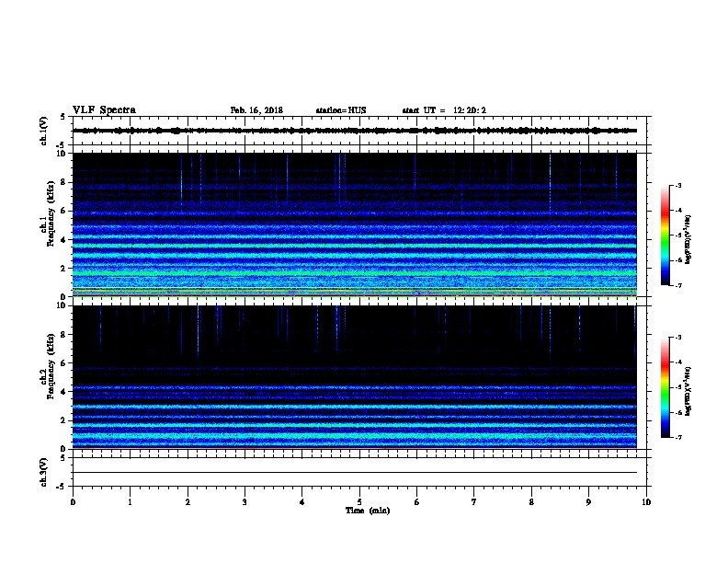Click the "5" tick on the ch.3(V) axis
The image size is (728, 563).
point(63,458)
